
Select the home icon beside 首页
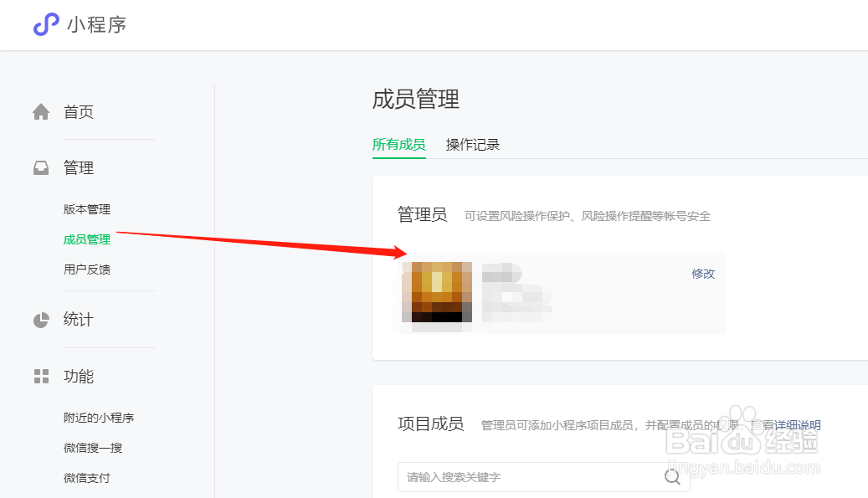click(x=40, y=110)
